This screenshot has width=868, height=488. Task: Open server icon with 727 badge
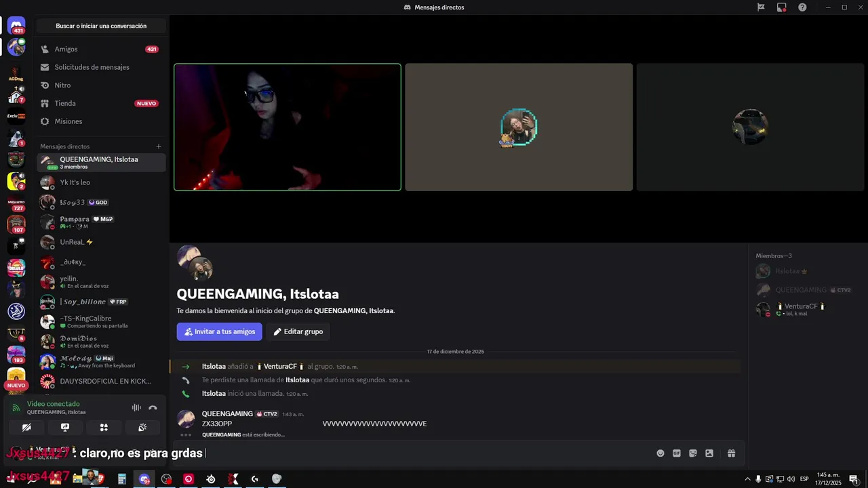coord(16,203)
